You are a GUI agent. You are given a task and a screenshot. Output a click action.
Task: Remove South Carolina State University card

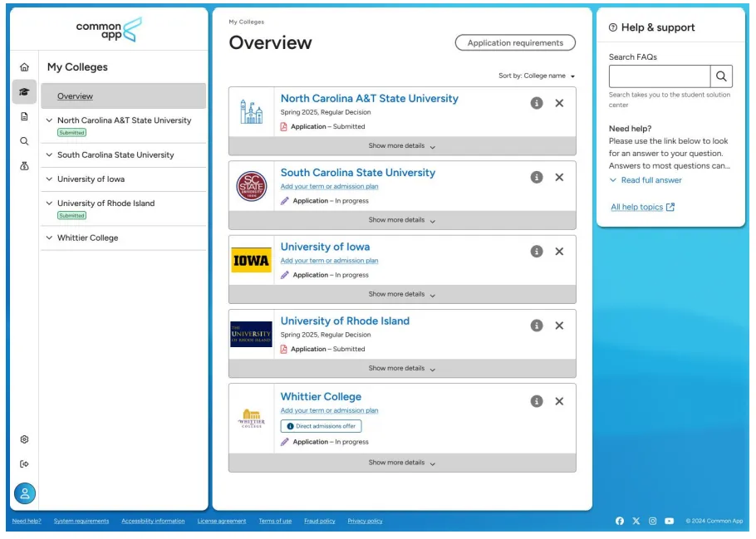pyautogui.click(x=559, y=178)
